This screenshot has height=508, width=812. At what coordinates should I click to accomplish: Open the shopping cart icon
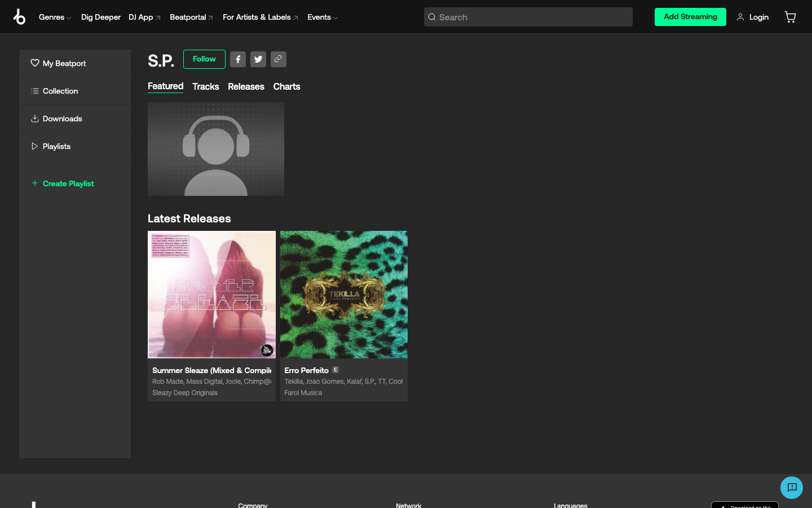click(x=790, y=17)
